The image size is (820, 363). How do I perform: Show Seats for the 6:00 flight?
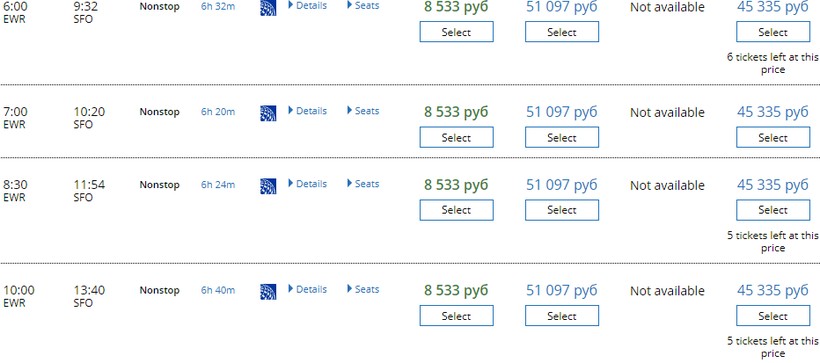coord(363,6)
